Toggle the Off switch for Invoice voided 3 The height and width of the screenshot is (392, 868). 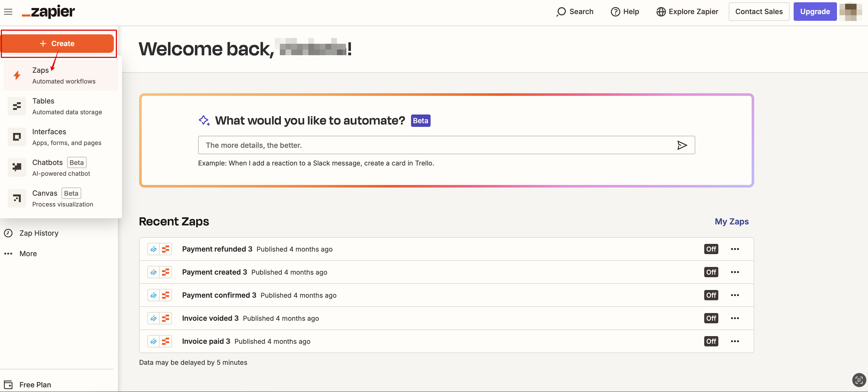(711, 318)
